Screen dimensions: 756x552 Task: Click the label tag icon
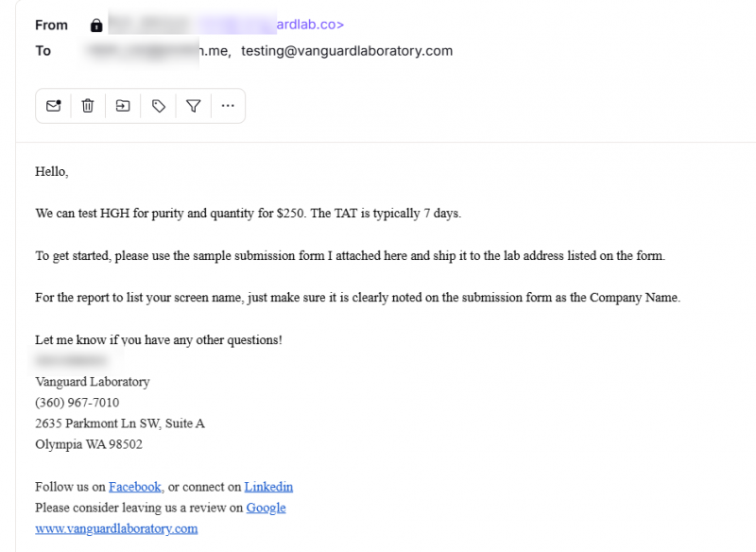pyautogui.click(x=159, y=106)
